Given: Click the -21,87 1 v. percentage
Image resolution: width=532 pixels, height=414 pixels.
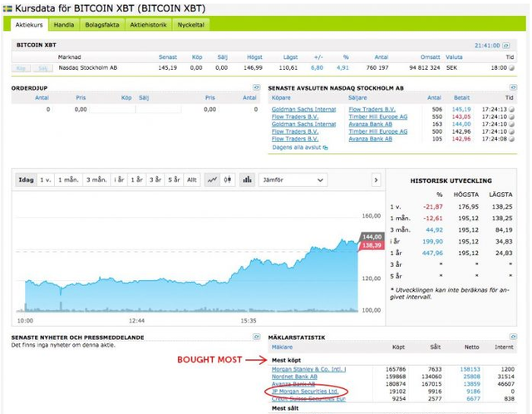Looking at the screenshot, I should (432, 207).
